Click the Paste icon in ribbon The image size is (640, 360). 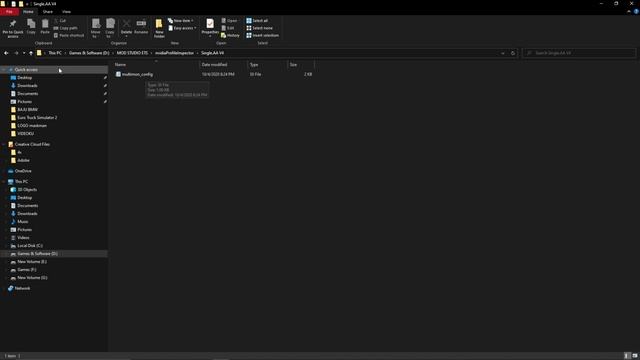[x=45, y=24]
